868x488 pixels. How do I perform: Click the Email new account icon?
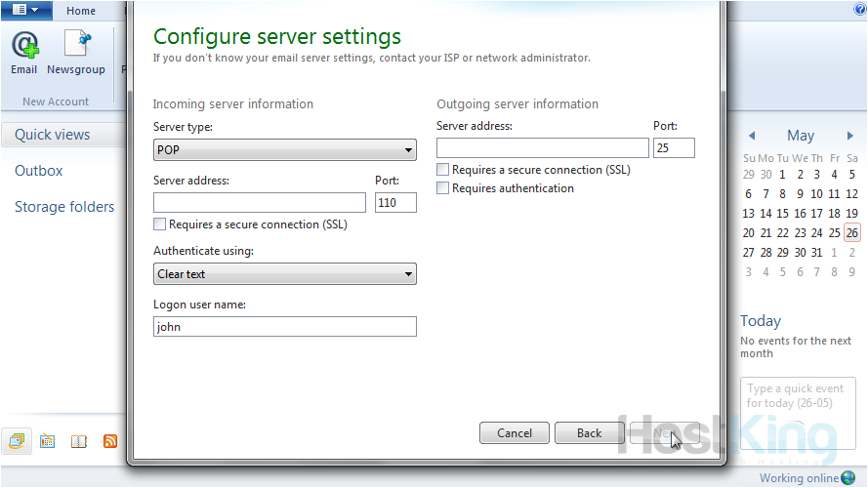point(23,52)
